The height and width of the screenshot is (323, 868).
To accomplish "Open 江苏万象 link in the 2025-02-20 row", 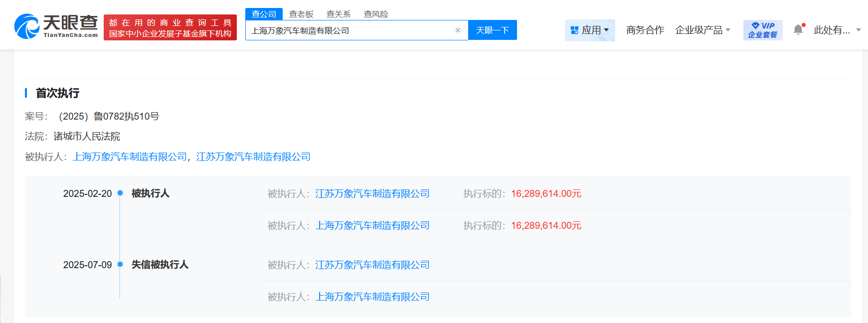I will pos(372,193).
